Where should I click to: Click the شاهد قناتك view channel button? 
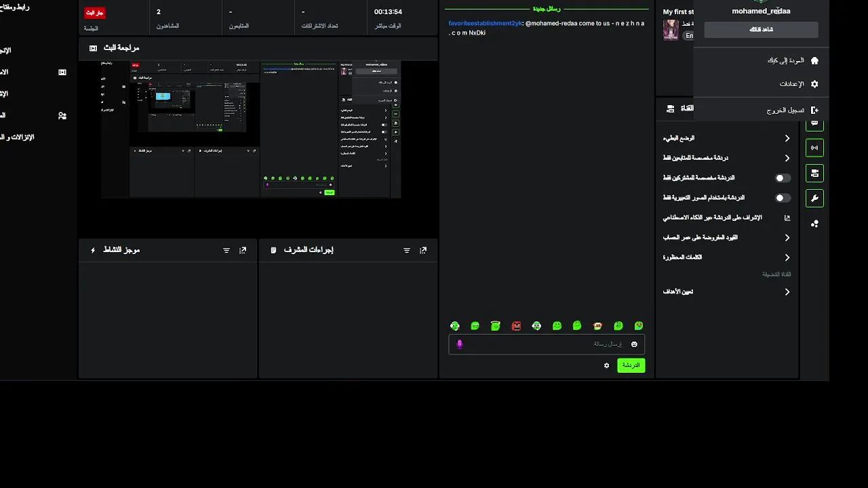point(761,30)
